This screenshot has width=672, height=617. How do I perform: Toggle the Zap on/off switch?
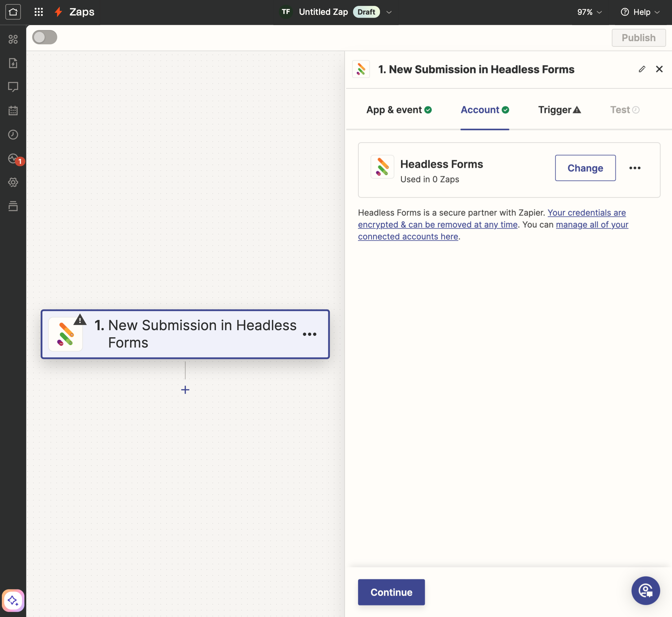pyautogui.click(x=45, y=37)
